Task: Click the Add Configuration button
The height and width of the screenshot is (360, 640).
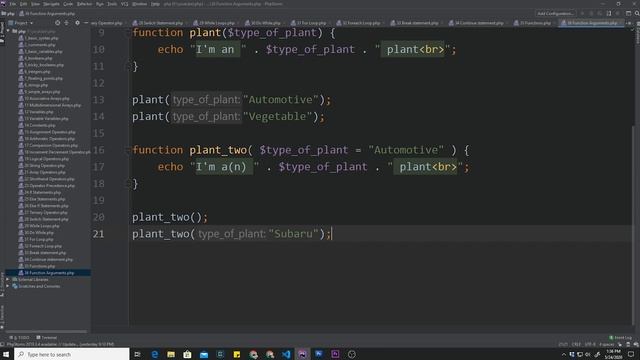Action: click(555, 13)
